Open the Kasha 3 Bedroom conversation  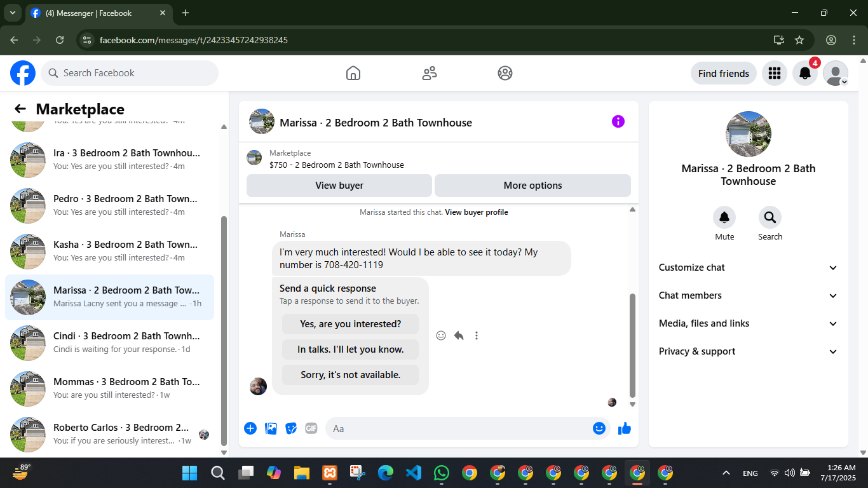(109, 252)
